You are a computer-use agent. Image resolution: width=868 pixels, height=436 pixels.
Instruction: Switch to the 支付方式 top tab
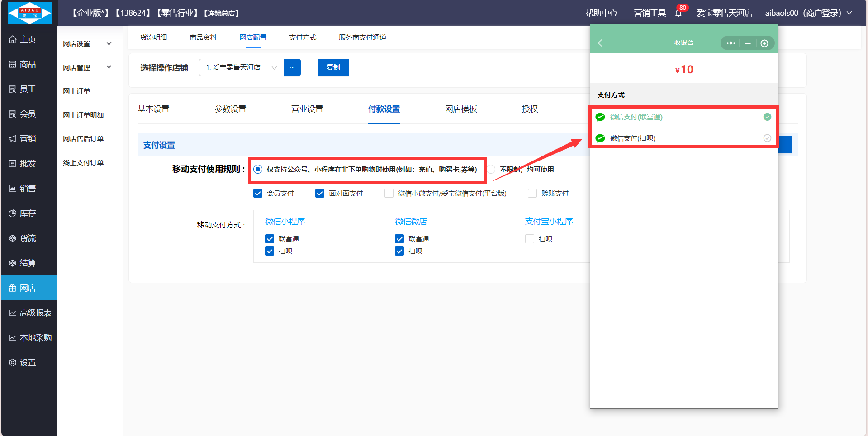pos(303,38)
